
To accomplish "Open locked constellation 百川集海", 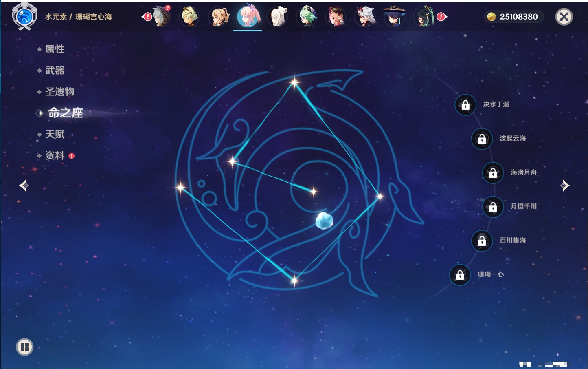I will click(x=482, y=241).
